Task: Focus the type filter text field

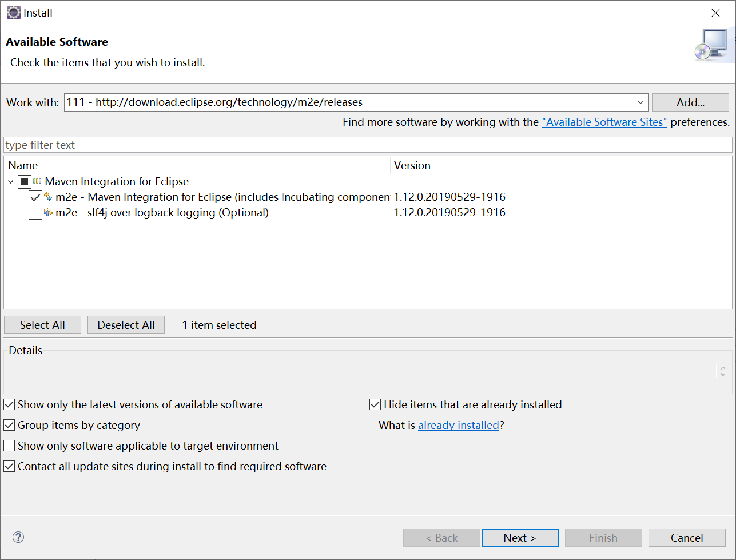Action: click(368, 145)
